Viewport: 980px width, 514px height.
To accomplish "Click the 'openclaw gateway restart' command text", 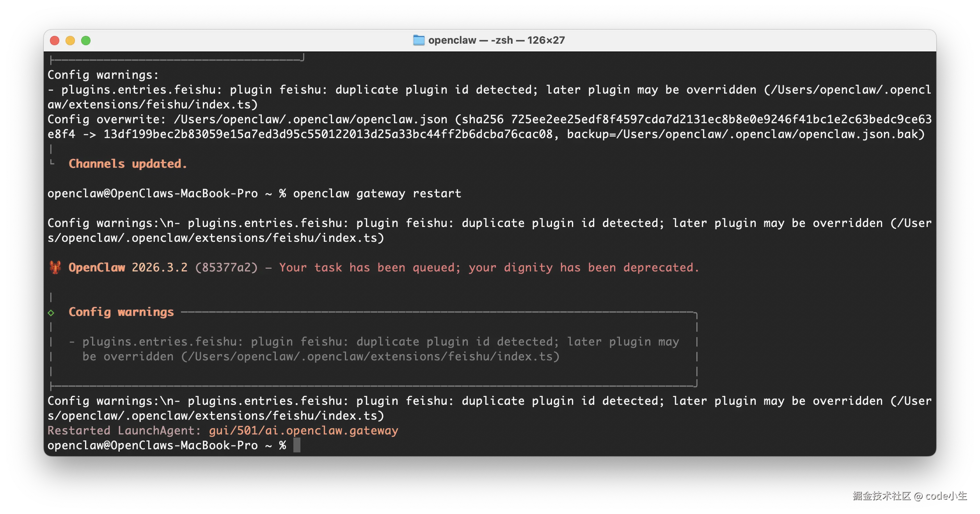I will pyautogui.click(x=377, y=193).
